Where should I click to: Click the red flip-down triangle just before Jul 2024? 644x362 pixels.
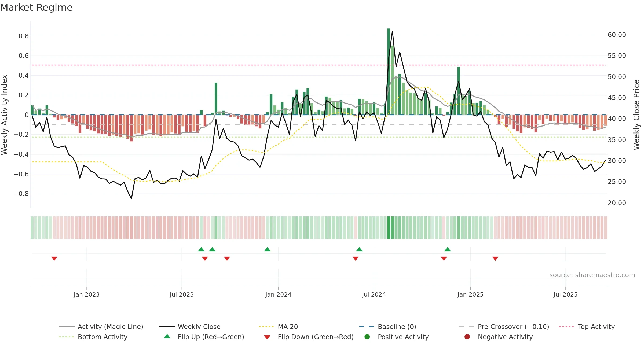[356, 258]
